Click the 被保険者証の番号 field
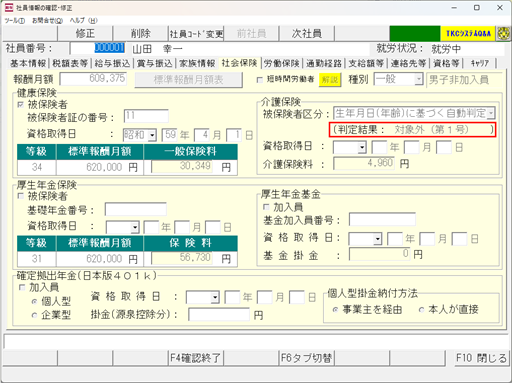Image resolution: width=512 pixels, height=383 pixels. point(146,116)
